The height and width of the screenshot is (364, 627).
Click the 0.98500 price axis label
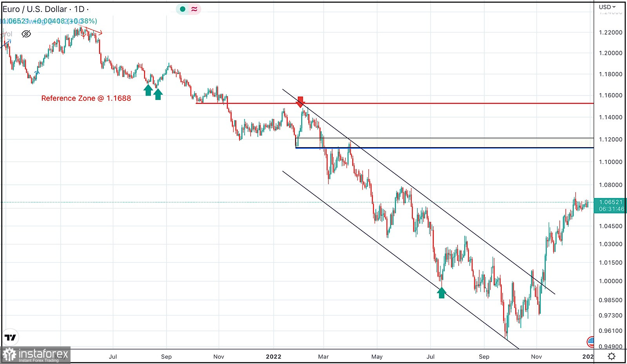click(x=611, y=300)
